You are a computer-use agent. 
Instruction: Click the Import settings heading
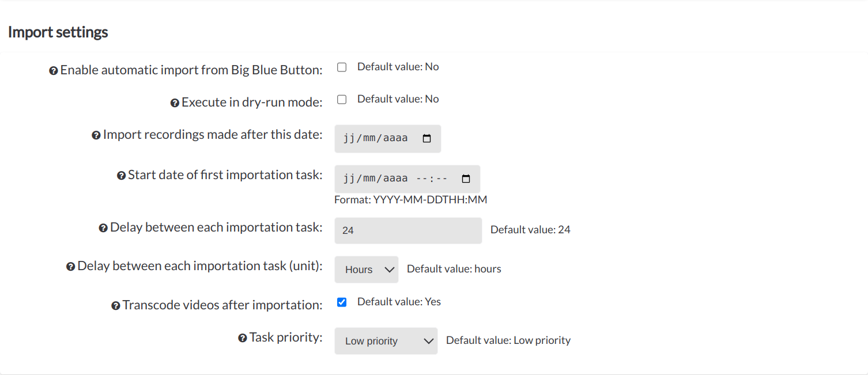click(x=58, y=32)
